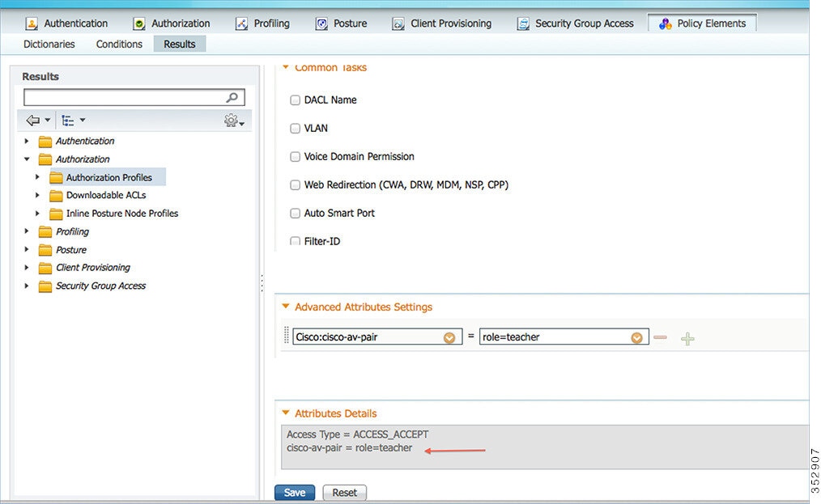
Task: Collapse the Common Tasks section triangle
Action: tap(286, 67)
